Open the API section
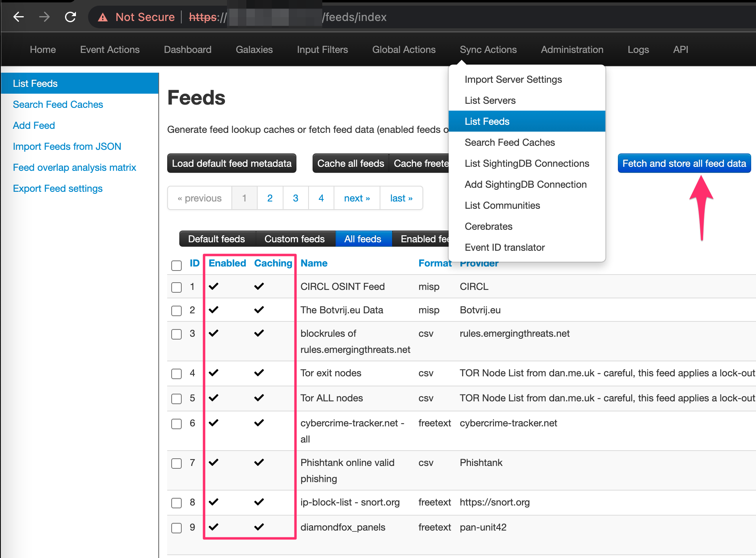 [x=680, y=49]
